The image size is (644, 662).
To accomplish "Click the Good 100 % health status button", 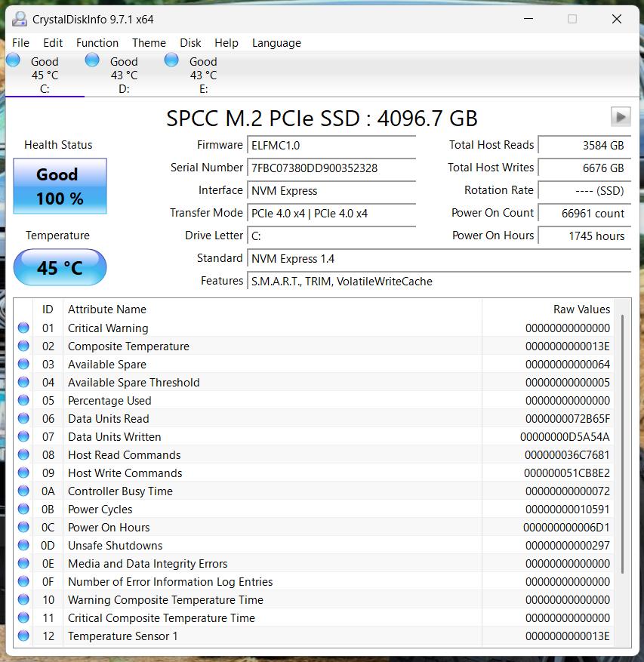I will (60, 186).
